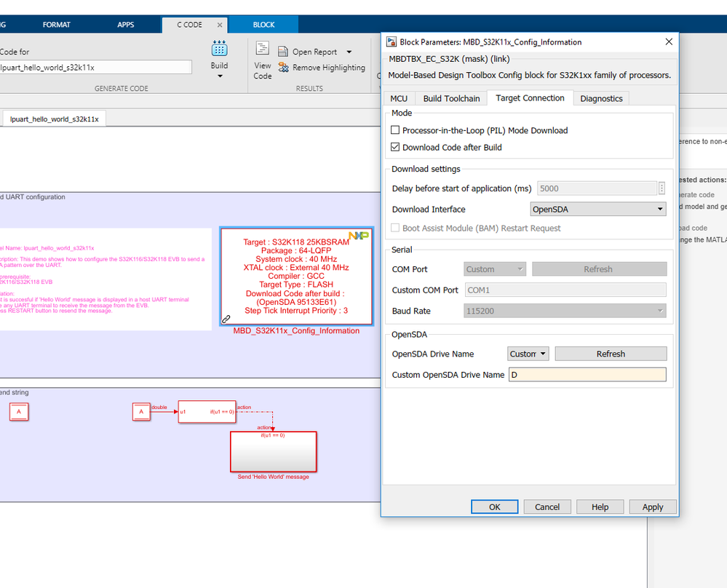Screen dimensions: 727x588
Task: Open the Baud Rate dropdown
Action: pyautogui.click(x=565, y=311)
